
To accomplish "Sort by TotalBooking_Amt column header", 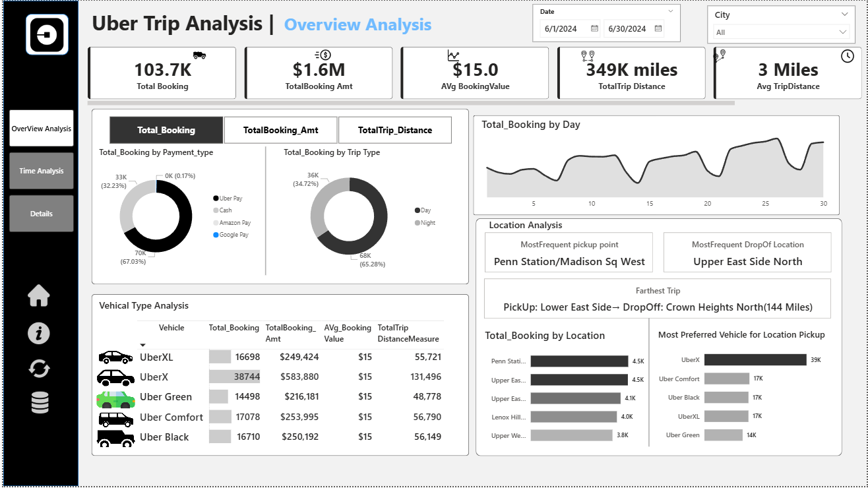I will tap(291, 333).
